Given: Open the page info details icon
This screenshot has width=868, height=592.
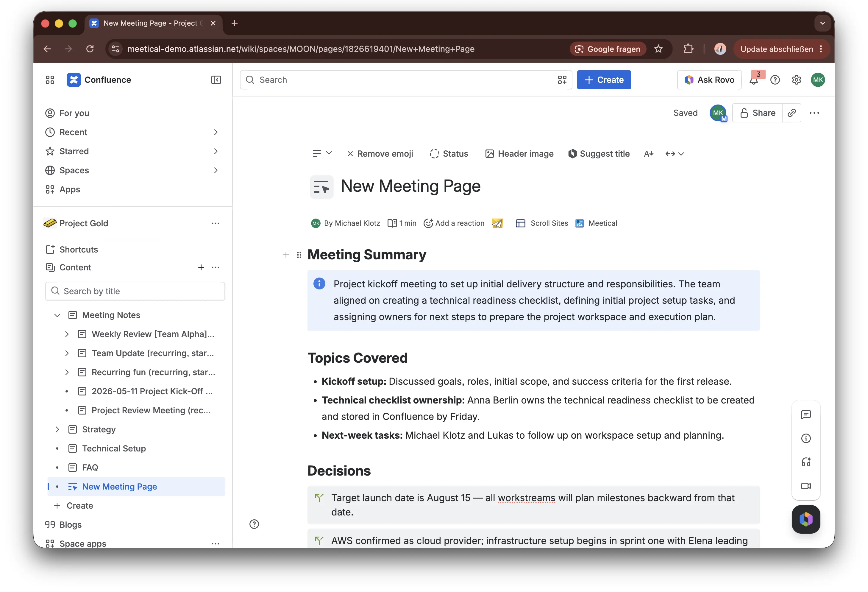Looking at the screenshot, I should (805, 438).
